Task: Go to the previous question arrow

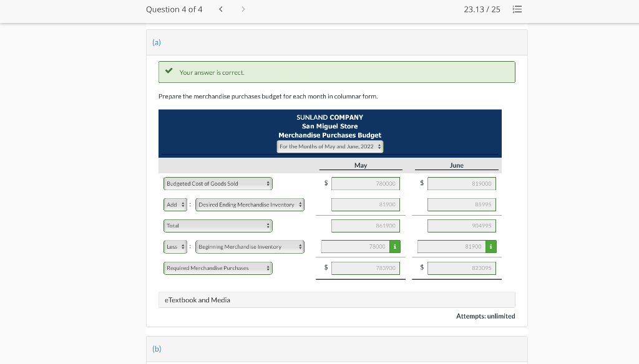Action: point(220,9)
